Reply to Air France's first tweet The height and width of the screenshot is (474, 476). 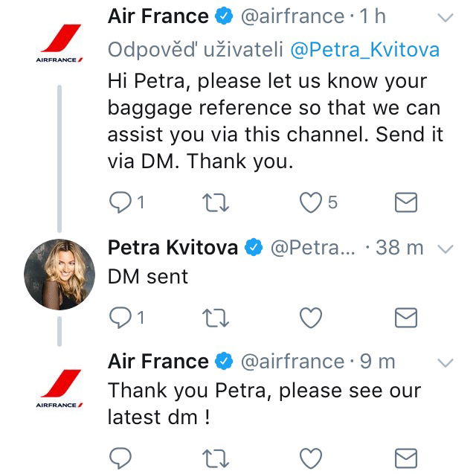pos(120,202)
